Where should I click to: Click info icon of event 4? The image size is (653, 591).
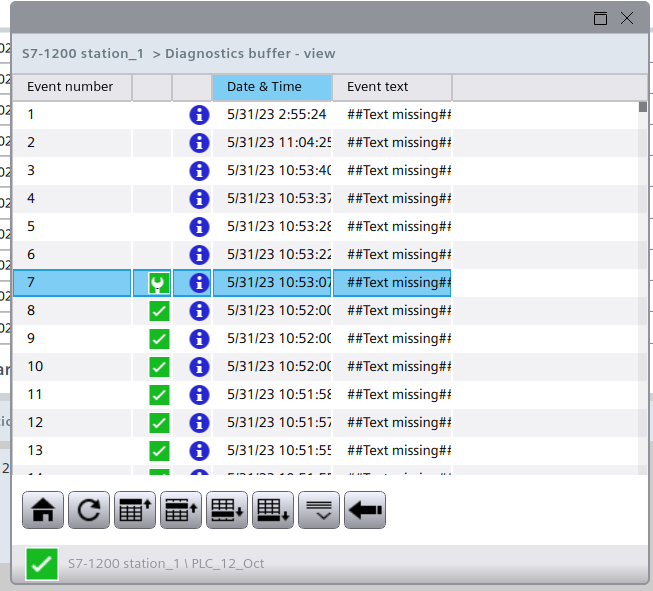point(199,199)
